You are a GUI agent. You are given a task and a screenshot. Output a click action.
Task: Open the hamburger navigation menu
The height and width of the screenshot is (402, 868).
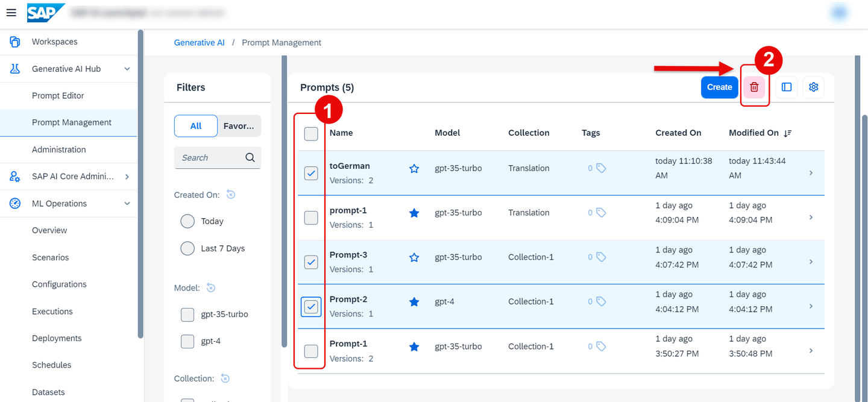11,12
